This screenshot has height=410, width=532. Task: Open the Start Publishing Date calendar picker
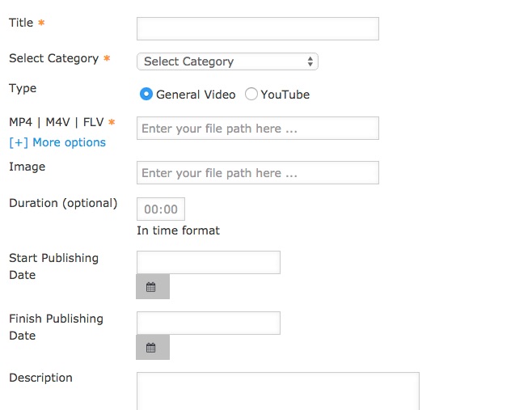pyautogui.click(x=153, y=287)
